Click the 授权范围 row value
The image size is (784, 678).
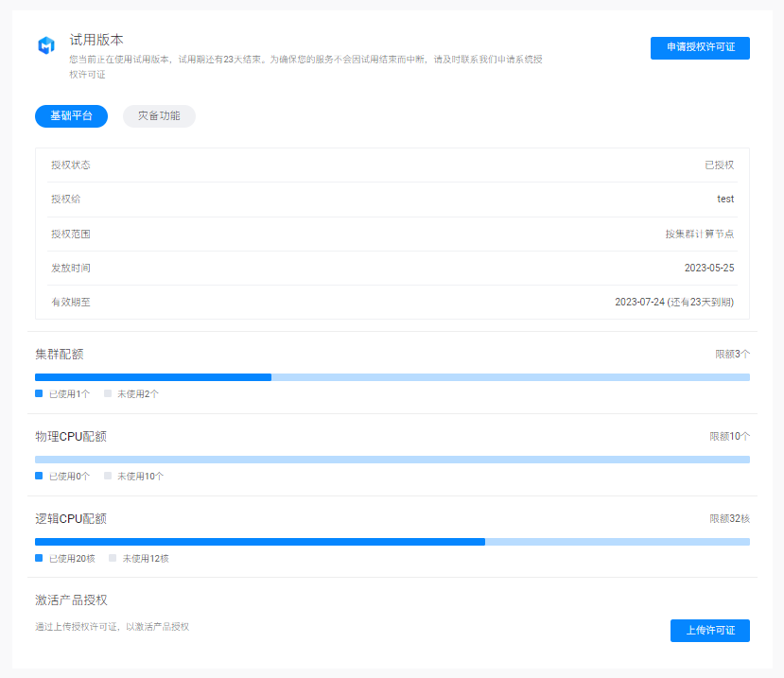point(699,234)
